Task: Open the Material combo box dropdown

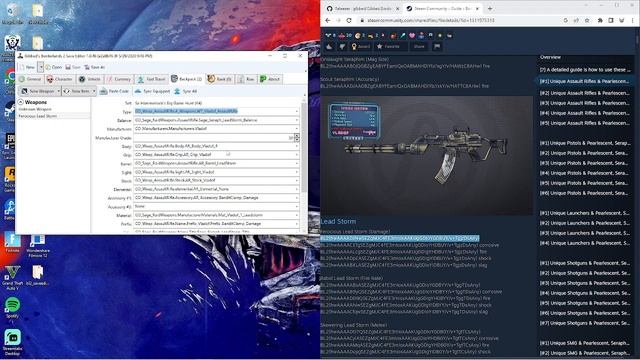Action: point(297,215)
